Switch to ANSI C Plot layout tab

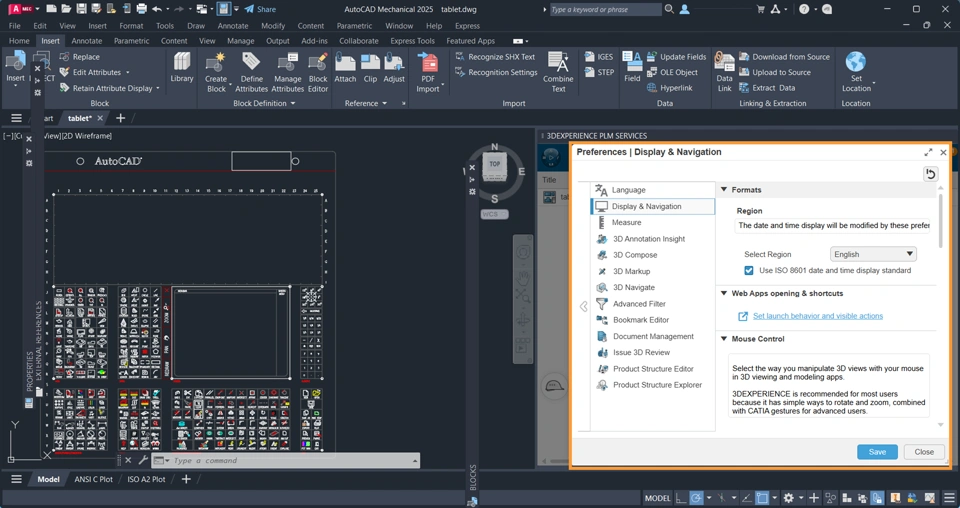coord(94,479)
